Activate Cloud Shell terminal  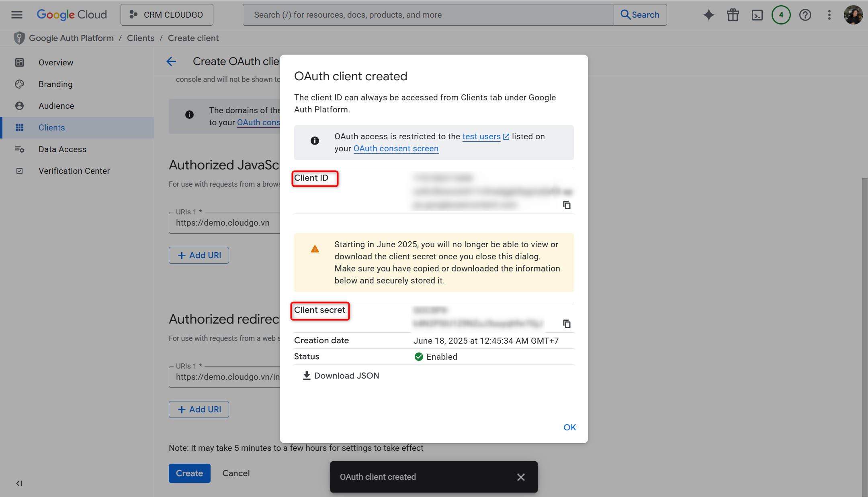click(x=757, y=15)
